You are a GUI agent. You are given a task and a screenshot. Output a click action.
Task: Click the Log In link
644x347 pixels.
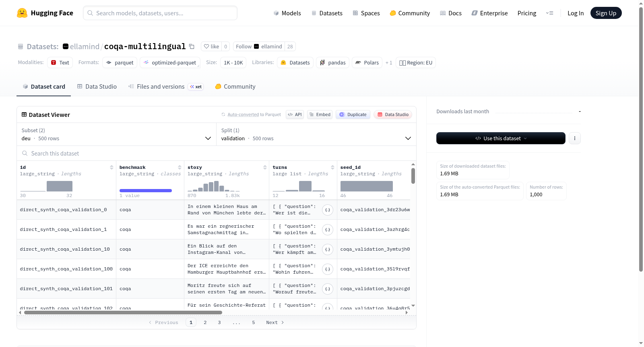pos(576,13)
